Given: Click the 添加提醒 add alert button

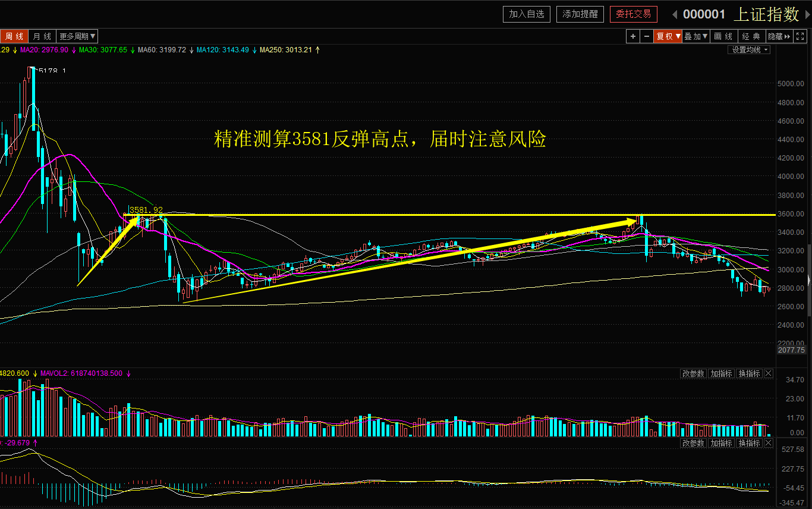Looking at the screenshot, I should [580, 14].
